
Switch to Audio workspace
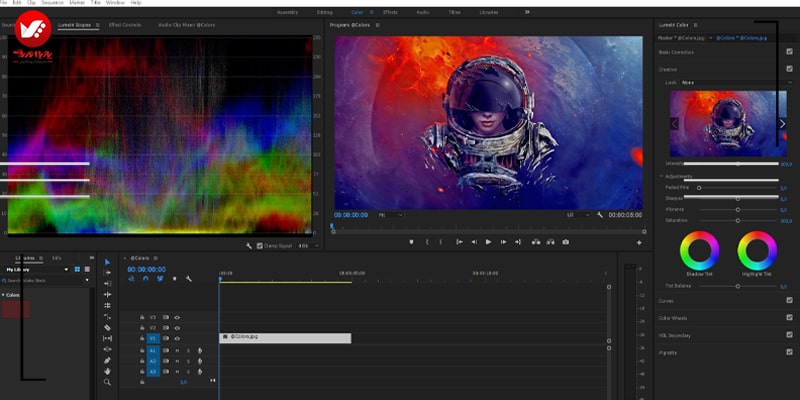[423, 12]
